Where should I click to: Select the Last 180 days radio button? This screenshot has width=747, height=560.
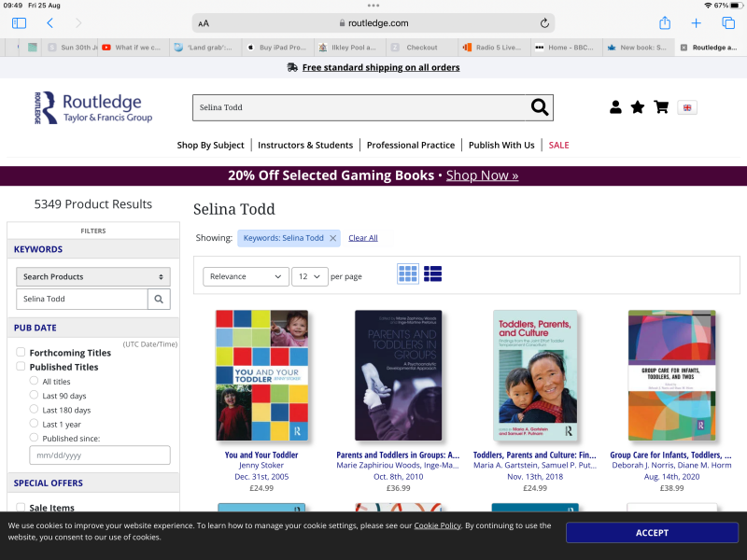(34, 409)
